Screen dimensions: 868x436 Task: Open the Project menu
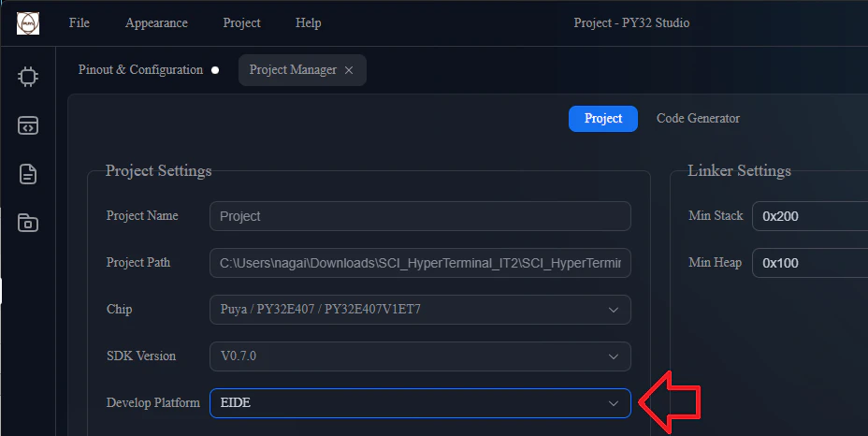[242, 22]
